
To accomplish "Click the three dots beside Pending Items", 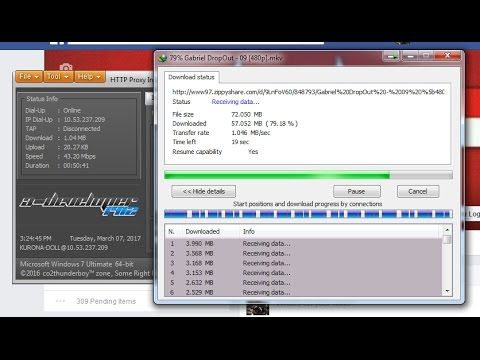I will 60,301.
